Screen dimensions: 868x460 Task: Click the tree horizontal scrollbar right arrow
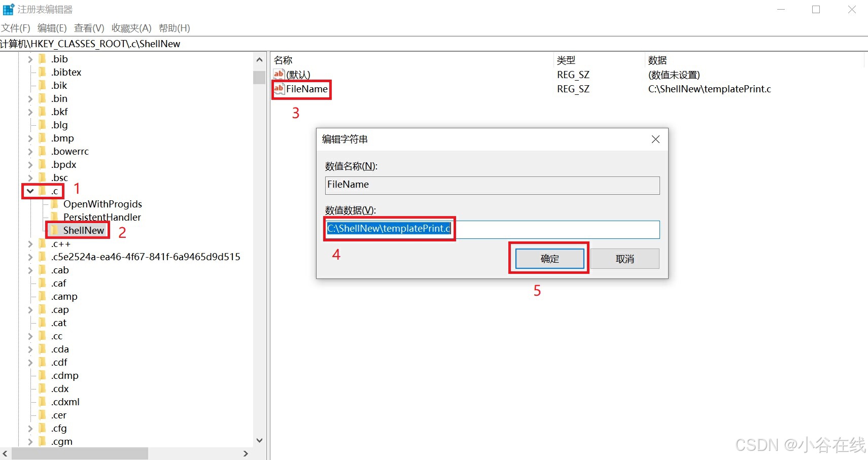[x=246, y=453]
